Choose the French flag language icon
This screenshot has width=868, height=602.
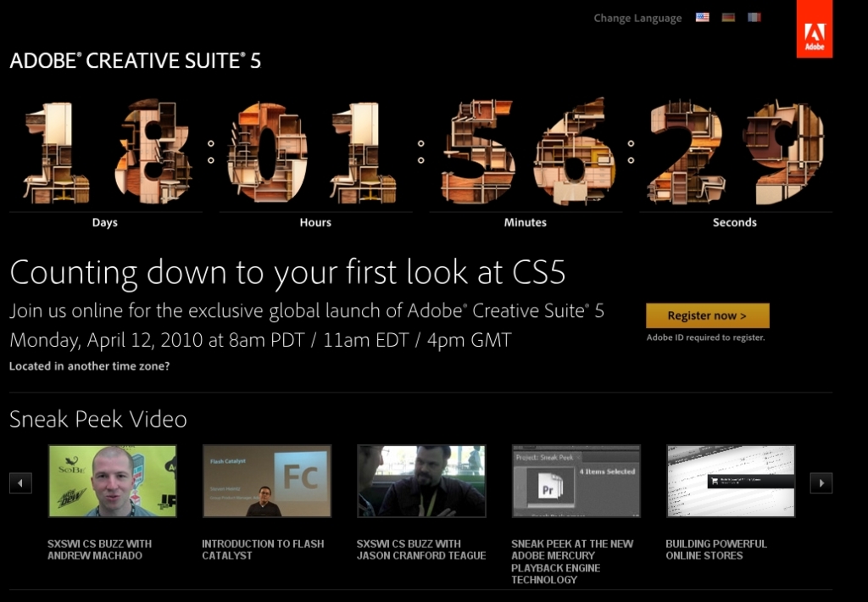point(754,17)
